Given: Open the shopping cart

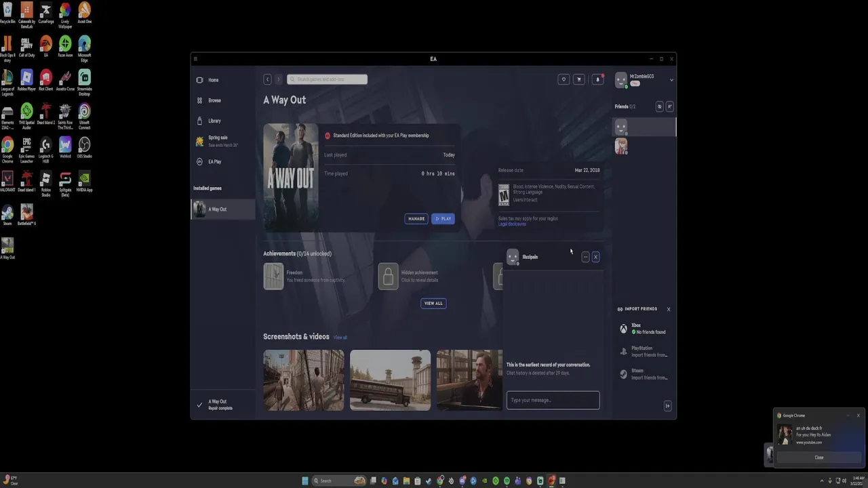Looking at the screenshot, I should 579,79.
